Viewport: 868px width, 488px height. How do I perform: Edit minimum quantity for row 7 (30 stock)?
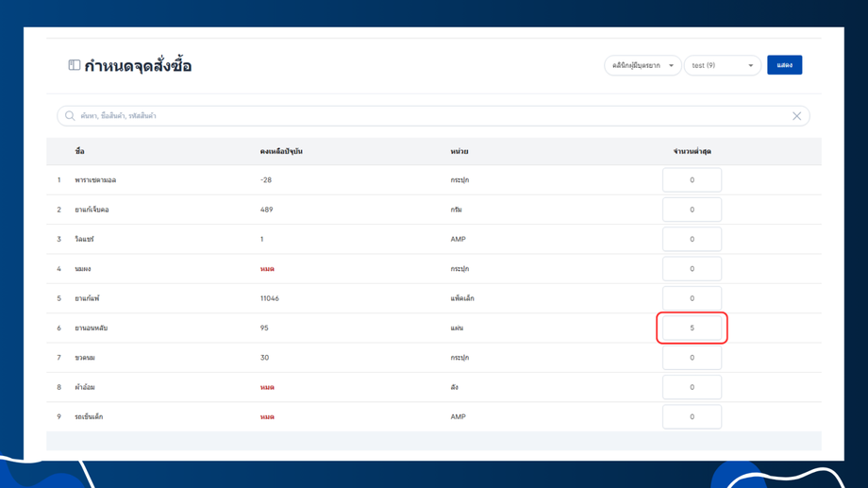(692, 358)
